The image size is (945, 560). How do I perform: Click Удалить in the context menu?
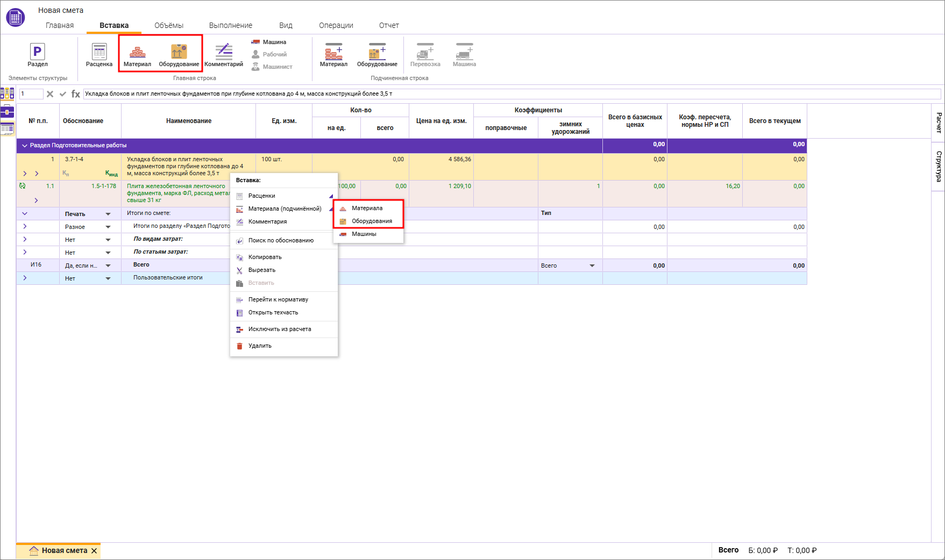pyautogui.click(x=260, y=346)
